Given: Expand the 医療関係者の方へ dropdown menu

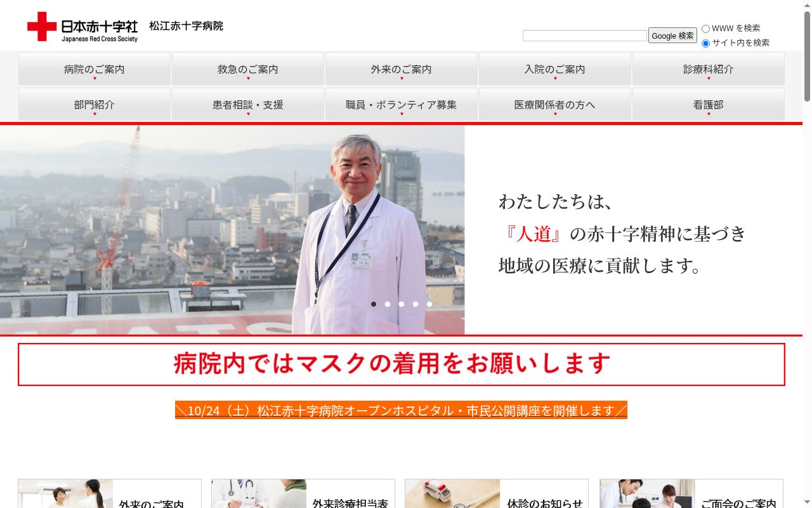Looking at the screenshot, I should pyautogui.click(x=555, y=104).
